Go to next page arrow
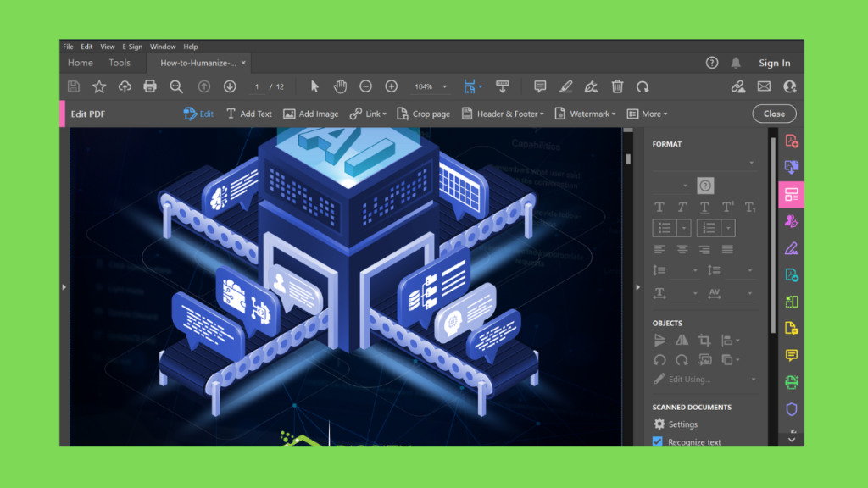 pyautogui.click(x=230, y=86)
